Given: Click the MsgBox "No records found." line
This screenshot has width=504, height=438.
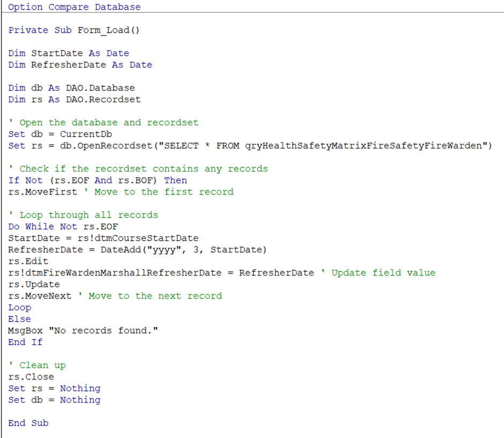Looking at the screenshot, I should click(x=83, y=331).
